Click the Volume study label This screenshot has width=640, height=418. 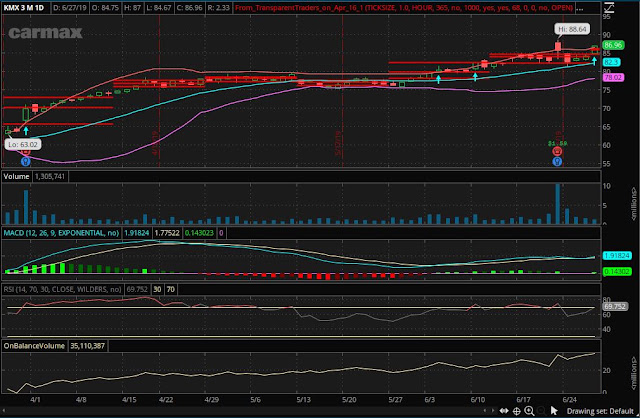pyautogui.click(x=16, y=176)
